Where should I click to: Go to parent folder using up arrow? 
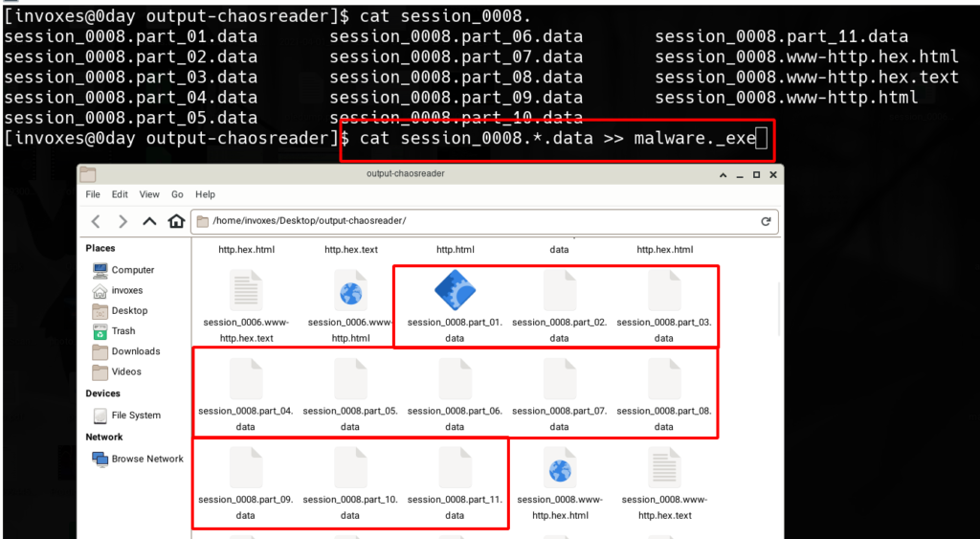click(x=149, y=221)
